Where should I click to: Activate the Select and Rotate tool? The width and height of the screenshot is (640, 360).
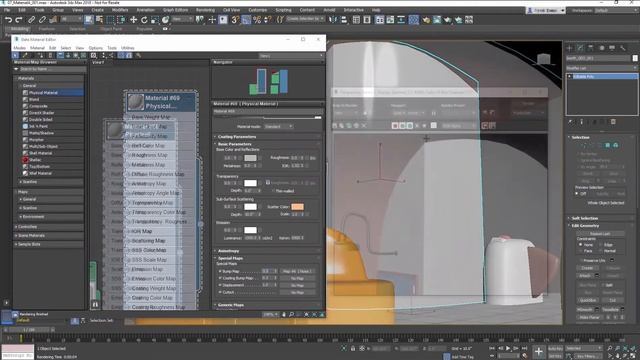pos(144,20)
